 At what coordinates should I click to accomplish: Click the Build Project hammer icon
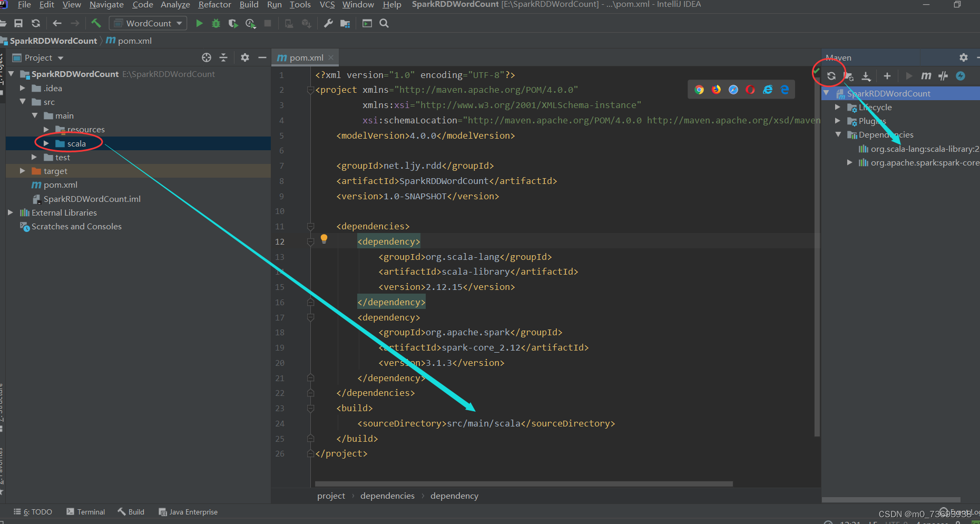[x=96, y=23]
